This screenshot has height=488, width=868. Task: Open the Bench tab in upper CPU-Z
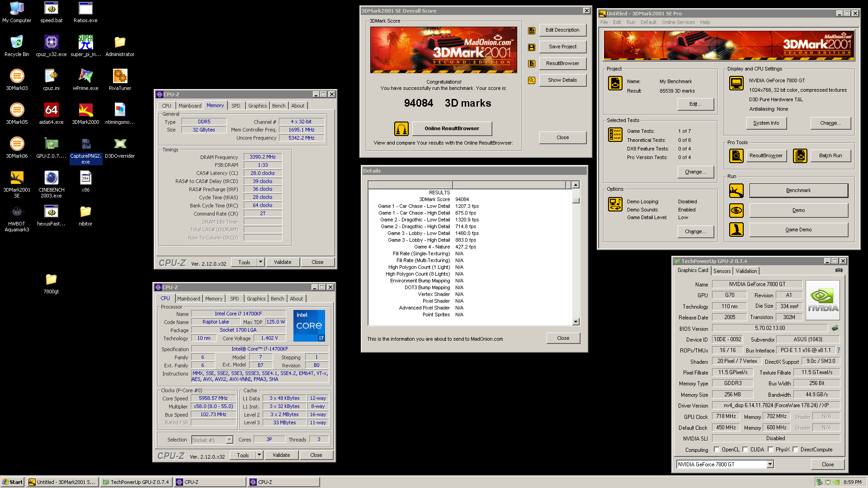click(x=279, y=106)
